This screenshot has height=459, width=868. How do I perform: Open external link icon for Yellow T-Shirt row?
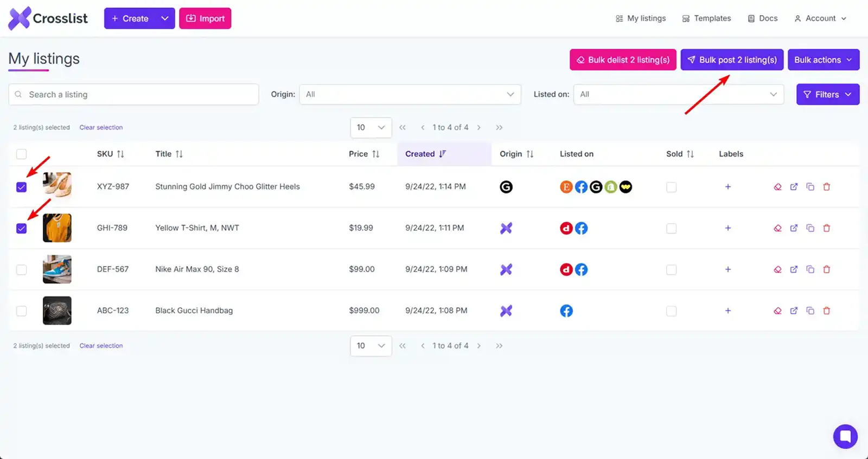(794, 228)
